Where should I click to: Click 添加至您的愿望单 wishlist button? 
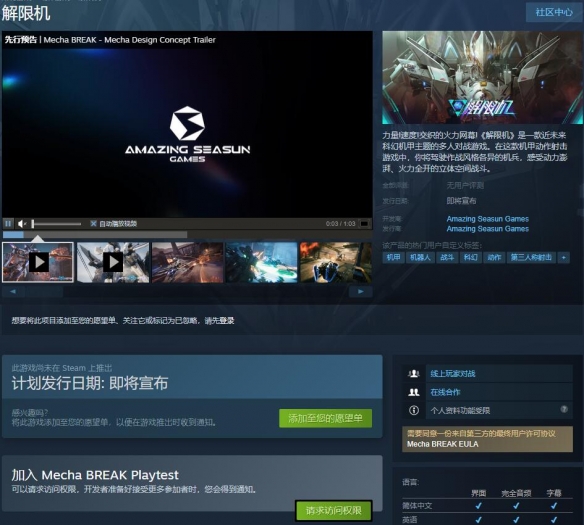tap(326, 418)
